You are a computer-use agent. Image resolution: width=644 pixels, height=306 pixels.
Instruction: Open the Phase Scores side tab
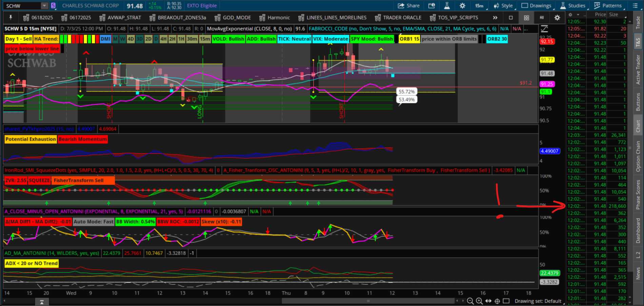click(x=638, y=194)
